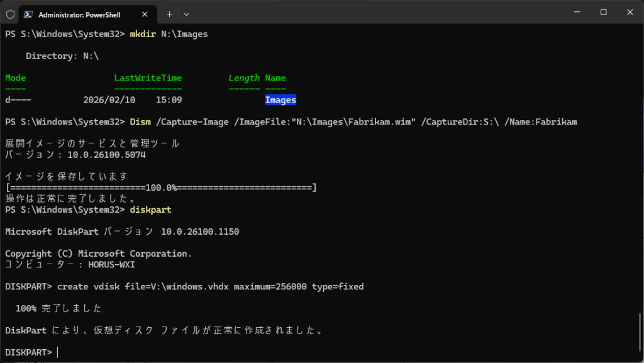Screen dimensions: 644x363
Task: Click the vertical scrollbar thumb
Action: coord(640,335)
